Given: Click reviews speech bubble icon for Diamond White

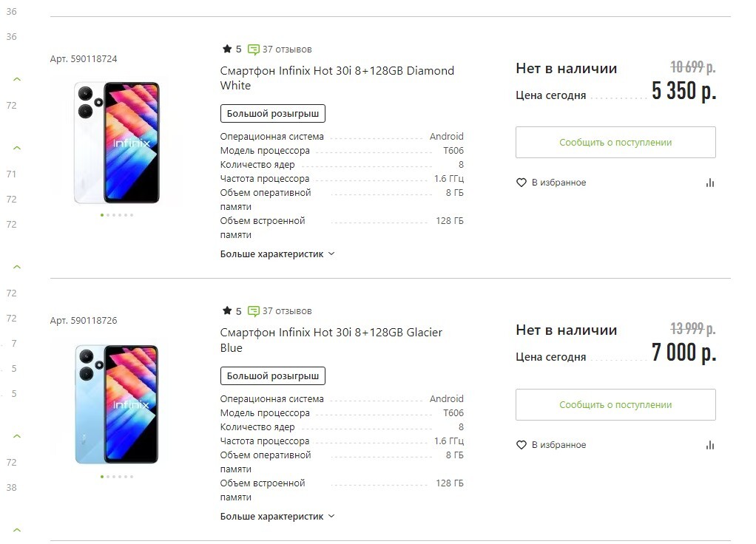Looking at the screenshot, I should [x=254, y=50].
